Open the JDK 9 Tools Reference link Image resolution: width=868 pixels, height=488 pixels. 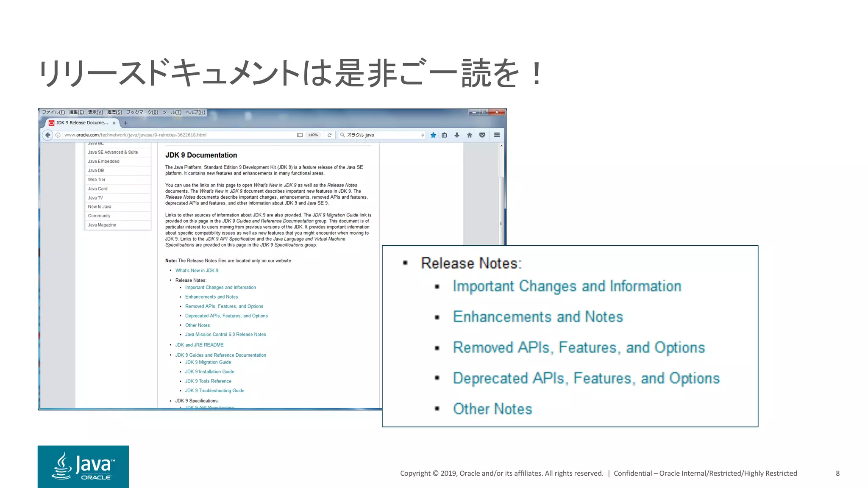point(208,381)
